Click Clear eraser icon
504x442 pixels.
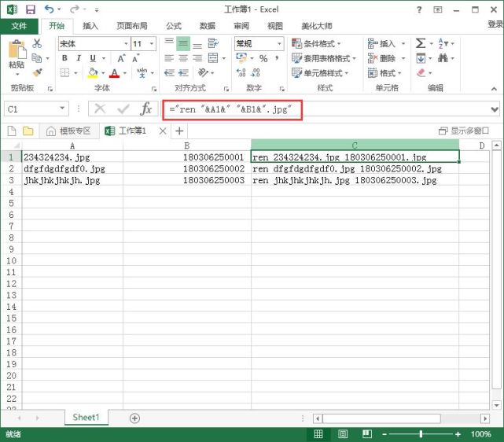pyautogui.click(x=421, y=73)
